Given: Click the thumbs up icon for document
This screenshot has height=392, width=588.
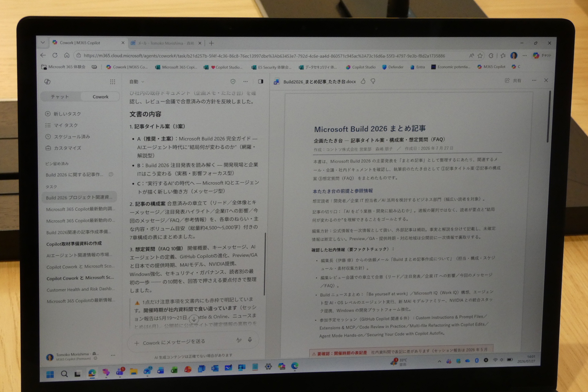Looking at the screenshot, I should (363, 81).
